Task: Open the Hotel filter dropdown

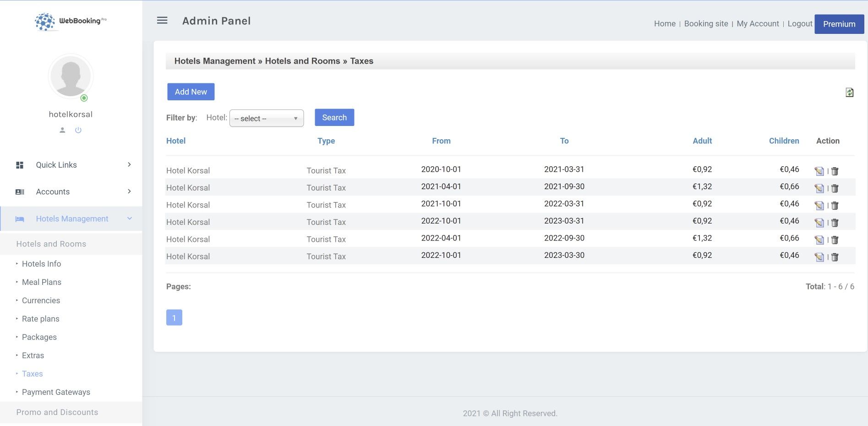Action: point(266,118)
